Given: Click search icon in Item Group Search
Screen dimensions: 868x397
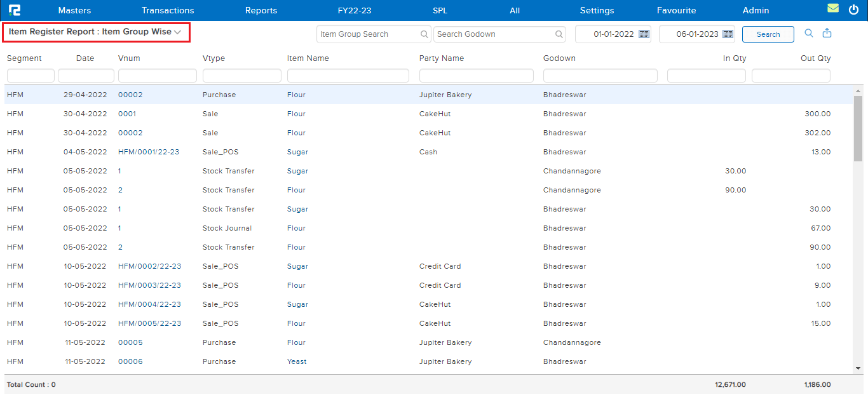Looking at the screenshot, I should 424,34.
